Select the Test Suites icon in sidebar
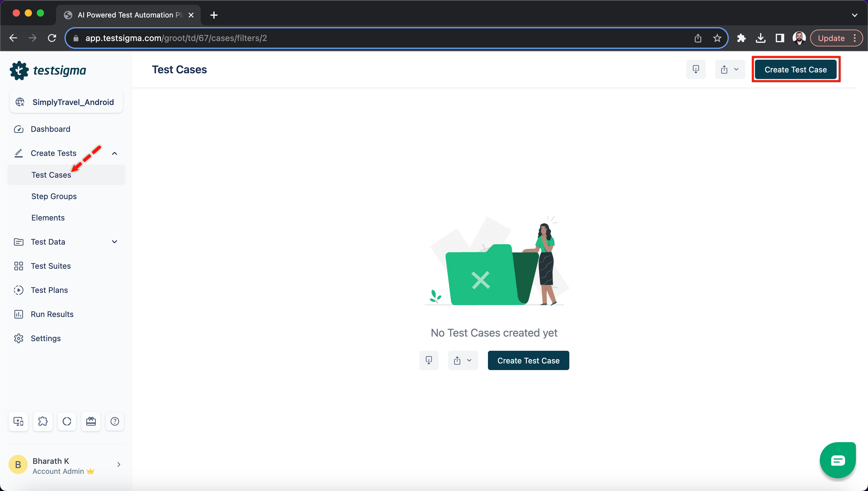Screen dimensions: 868x491 [19, 266]
